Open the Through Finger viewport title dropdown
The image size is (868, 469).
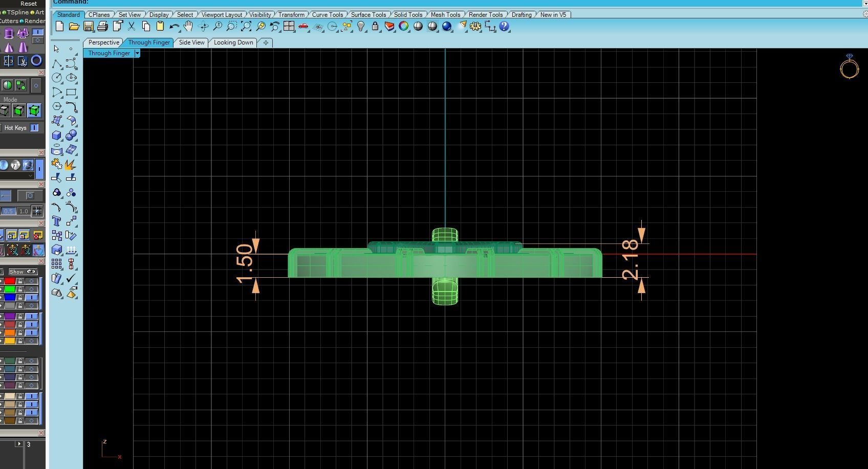click(137, 53)
